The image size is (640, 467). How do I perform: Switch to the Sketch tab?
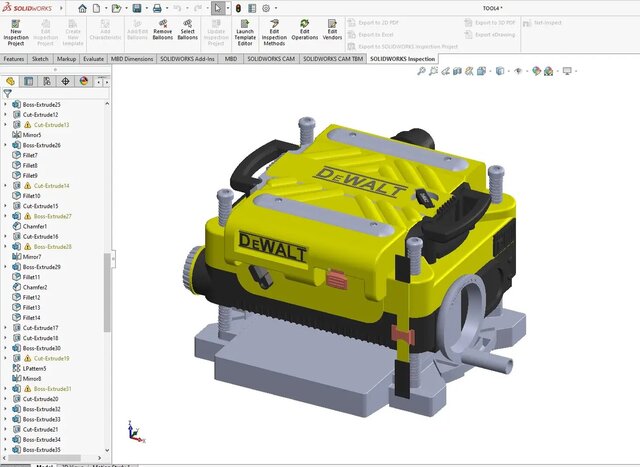click(x=40, y=59)
